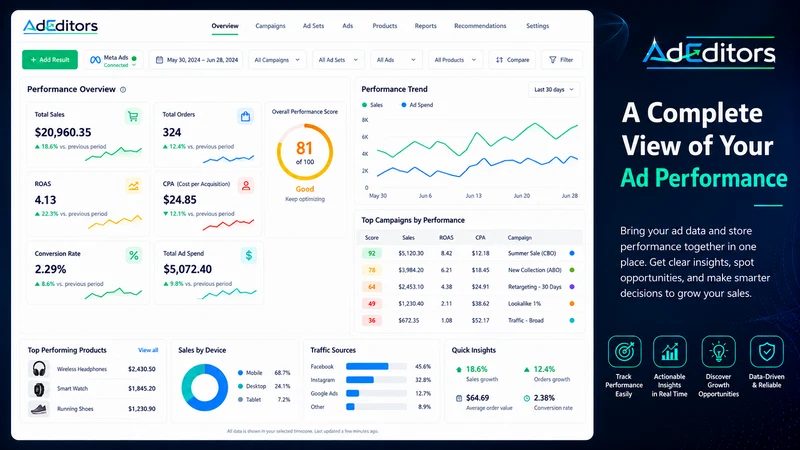The height and width of the screenshot is (450, 800).
Task: Click the Smart Watch product thumbnail
Action: pyautogui.click(x=39, y=389)
